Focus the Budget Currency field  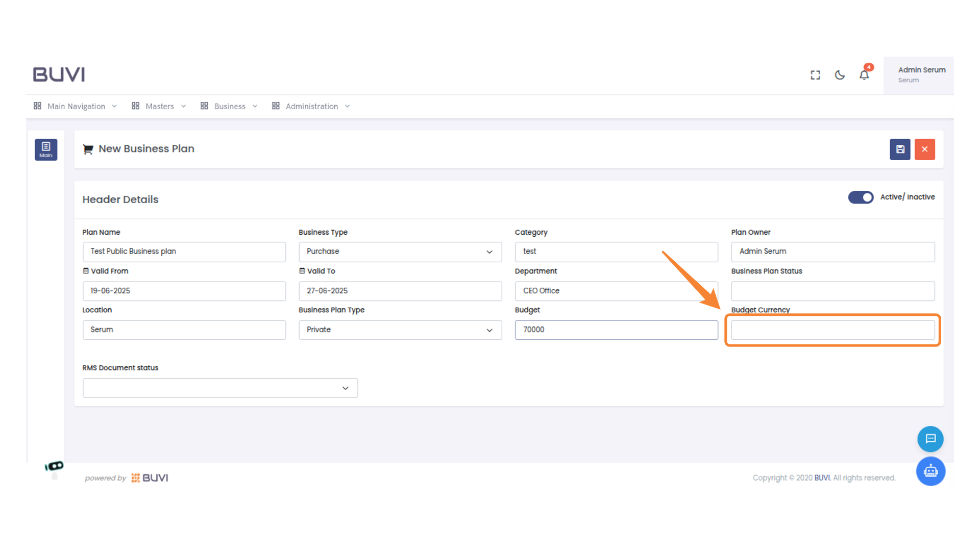(832, 330)
